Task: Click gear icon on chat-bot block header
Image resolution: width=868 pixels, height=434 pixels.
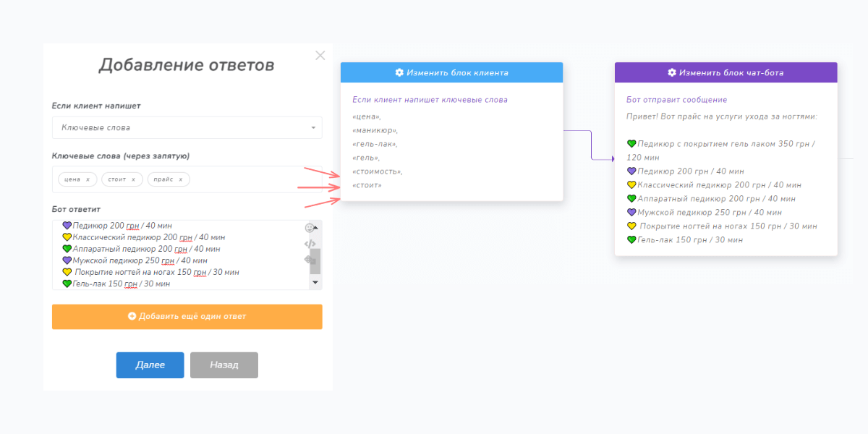Action: click(672, 72)
